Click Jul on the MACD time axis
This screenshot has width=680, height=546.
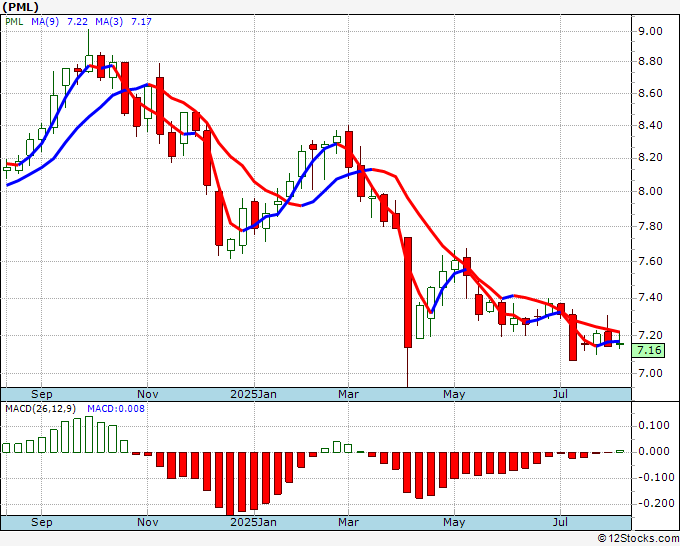(560, 522)
